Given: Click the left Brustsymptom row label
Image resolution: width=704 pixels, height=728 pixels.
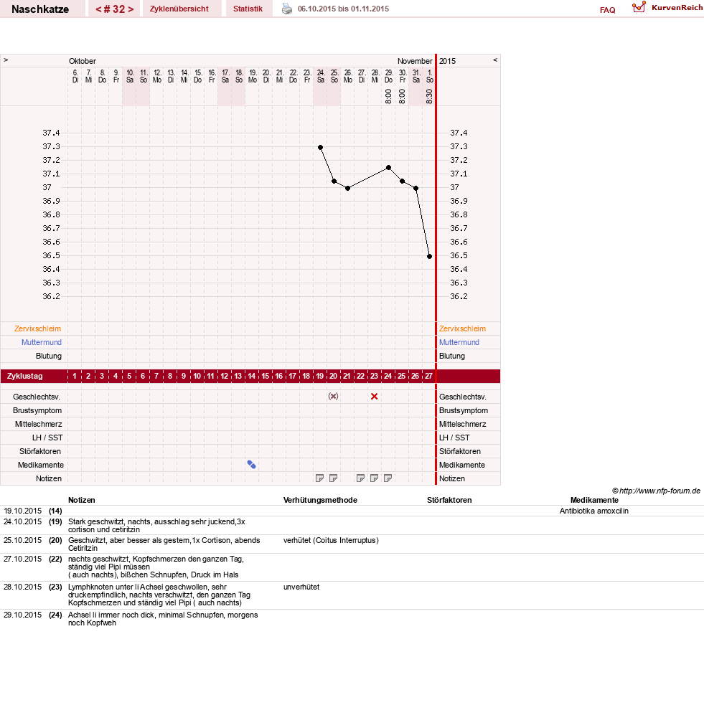Looking at the screenshot, I should click(x=37, y=410).
